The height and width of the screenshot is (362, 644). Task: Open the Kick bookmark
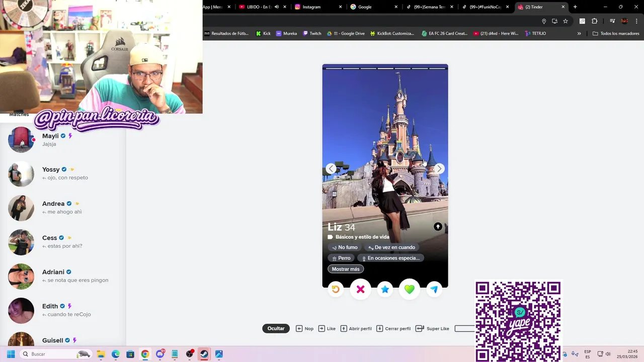click(263, 34)
